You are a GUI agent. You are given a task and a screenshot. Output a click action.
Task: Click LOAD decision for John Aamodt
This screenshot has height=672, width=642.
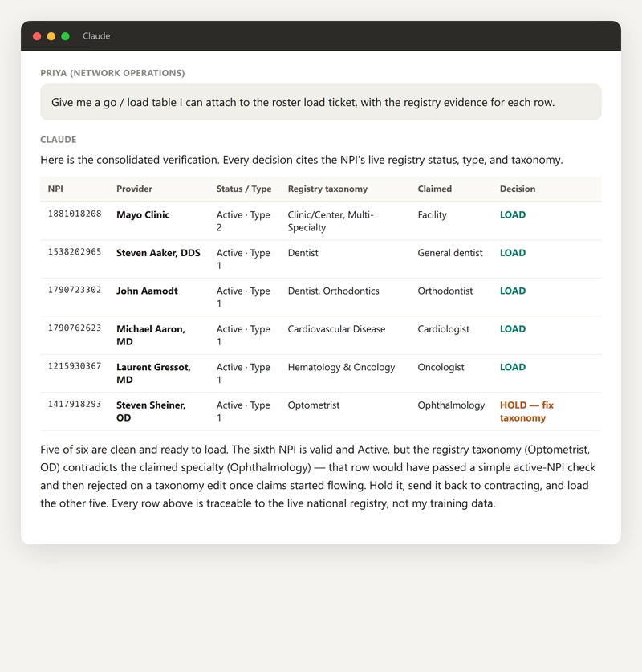[x=513, y=291]
